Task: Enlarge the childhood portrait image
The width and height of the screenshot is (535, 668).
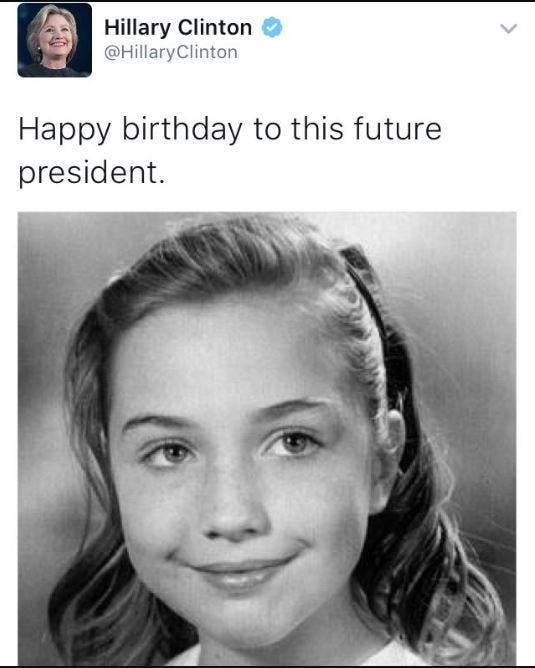Action: [267, 439]
